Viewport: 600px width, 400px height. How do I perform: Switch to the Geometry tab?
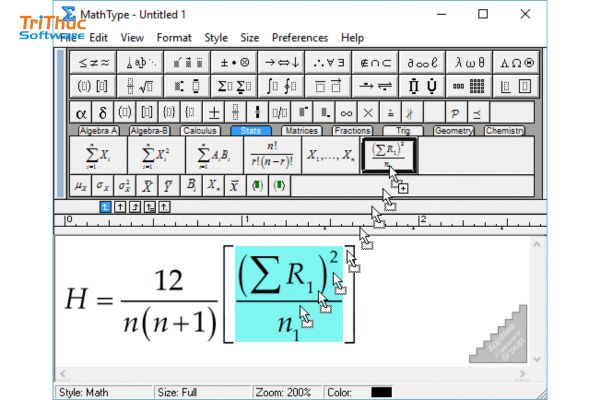coord(454,131)
